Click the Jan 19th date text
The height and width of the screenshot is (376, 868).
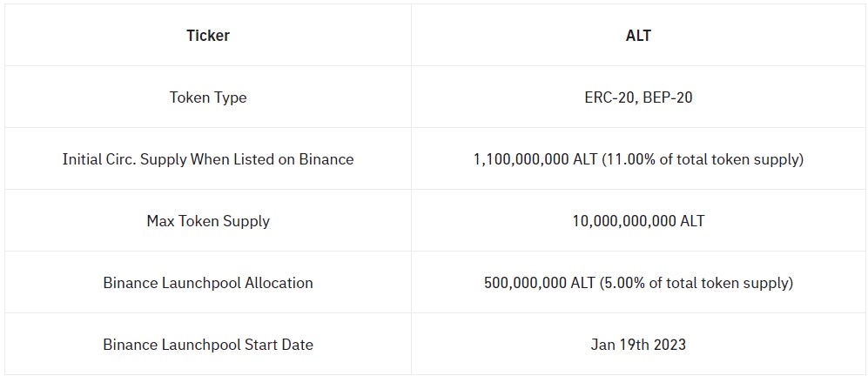pos(619,345)
